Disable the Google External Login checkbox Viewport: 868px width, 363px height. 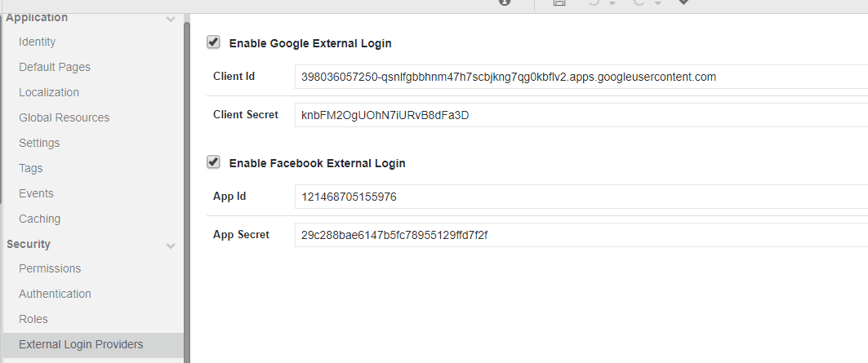coord(213,42)
